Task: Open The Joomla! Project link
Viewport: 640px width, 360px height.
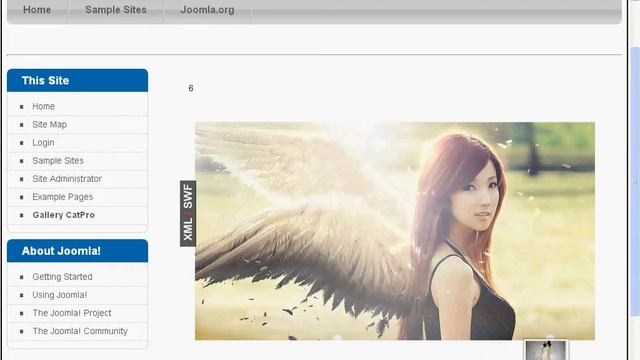Action: [x=72, y=313]
